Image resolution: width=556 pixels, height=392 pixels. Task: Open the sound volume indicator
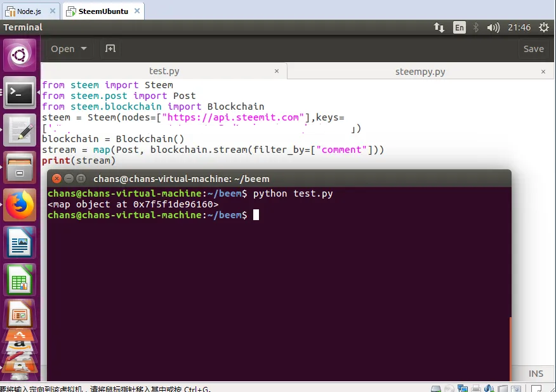pos(493,27)
